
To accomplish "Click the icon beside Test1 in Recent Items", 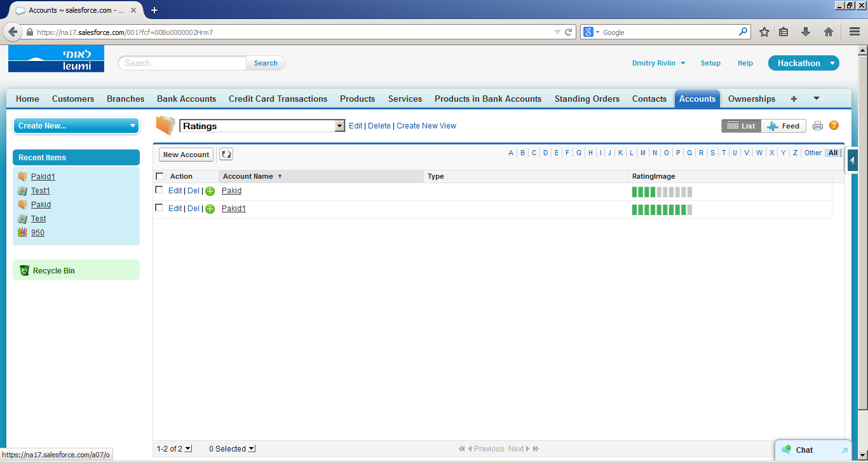I will (x=22, y=191).
